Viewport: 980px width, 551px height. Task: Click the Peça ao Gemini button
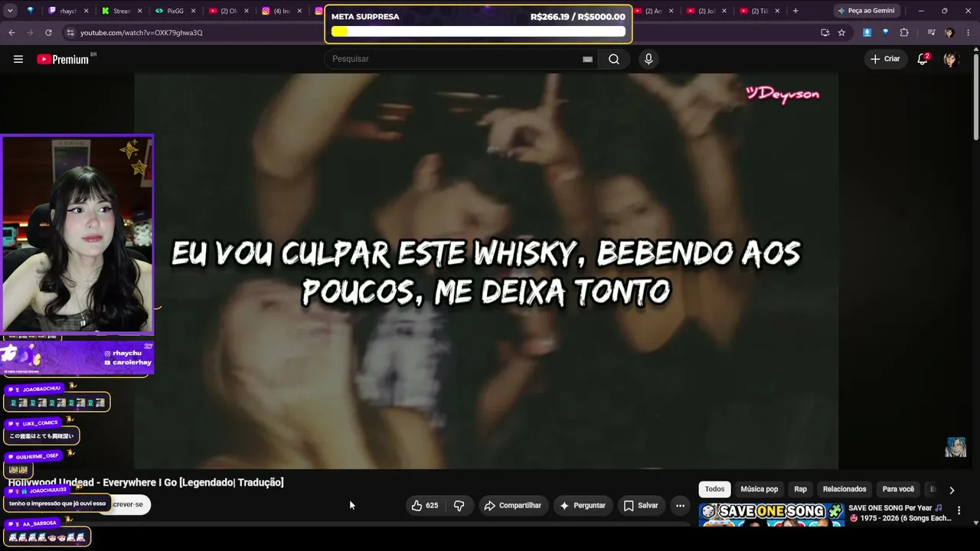(866, 11)
